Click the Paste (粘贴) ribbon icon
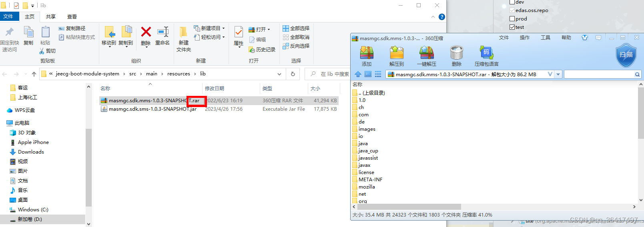 pyautogui.click(x=45, y=32)
